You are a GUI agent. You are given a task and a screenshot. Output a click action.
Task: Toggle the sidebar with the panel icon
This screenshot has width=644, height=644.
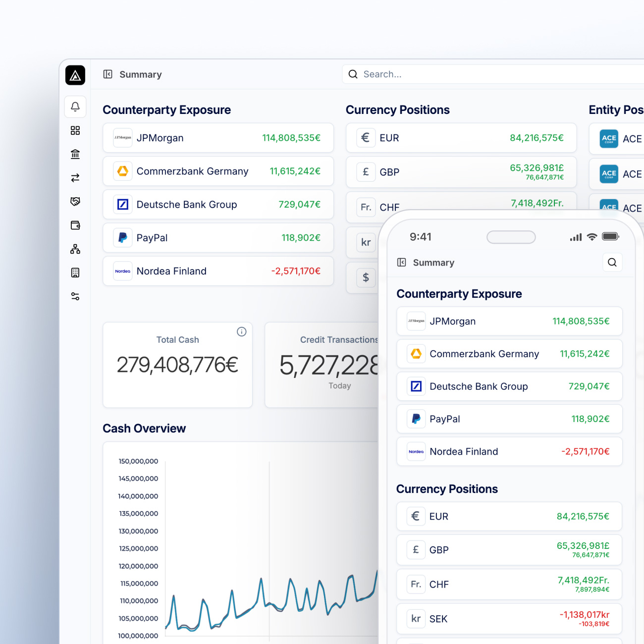(107, 74)
